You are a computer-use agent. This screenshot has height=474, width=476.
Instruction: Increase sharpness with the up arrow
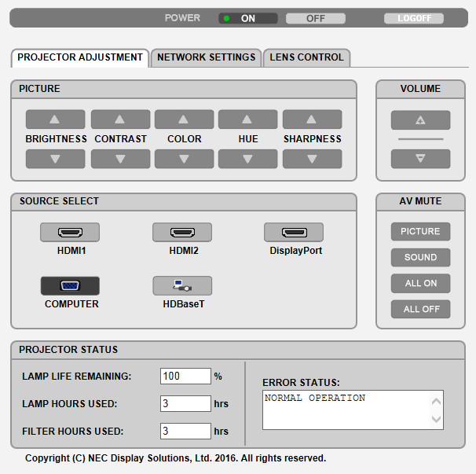tap(312, 119)
